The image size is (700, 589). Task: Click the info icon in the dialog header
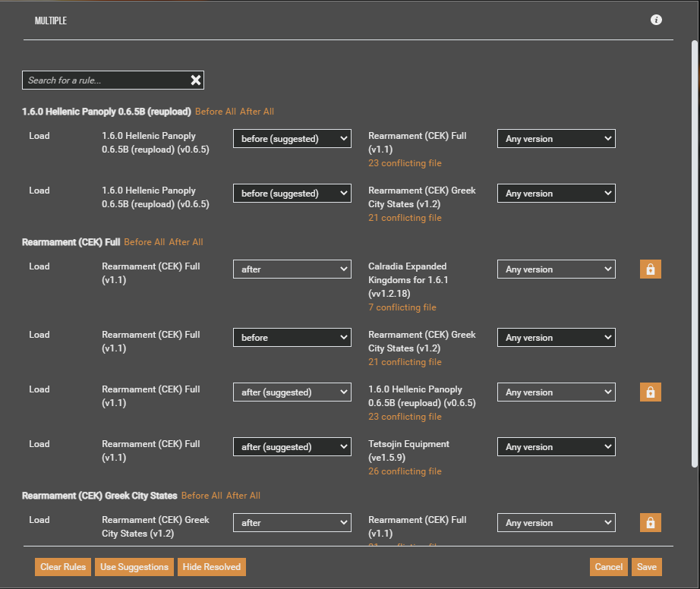(x=657, y=20)
